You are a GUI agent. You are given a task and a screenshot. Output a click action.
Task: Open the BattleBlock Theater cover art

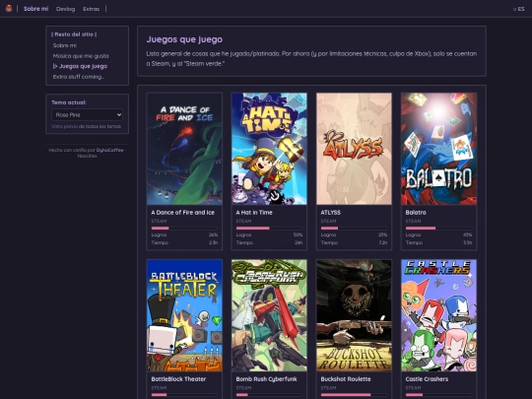pos(184,315)
